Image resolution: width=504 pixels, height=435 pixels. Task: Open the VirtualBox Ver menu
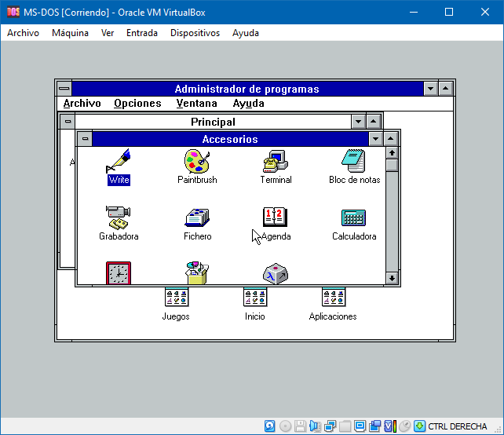coord(108,33)
